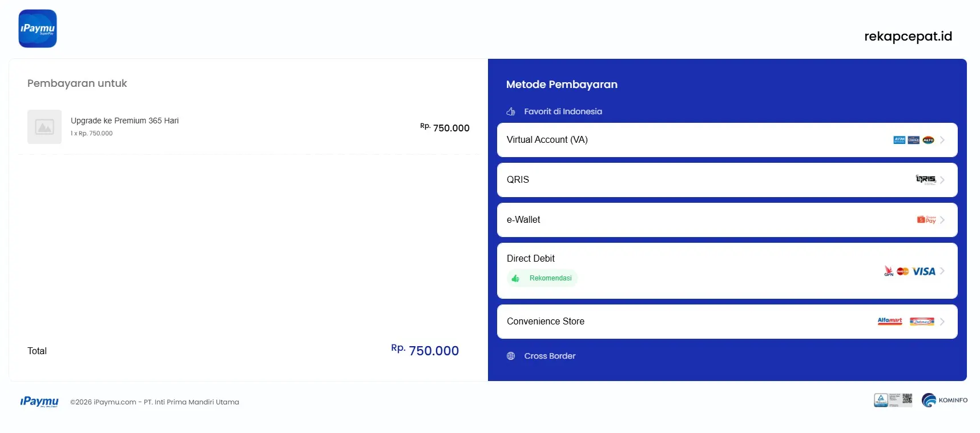Click the Rekomendasi badge

coord(542,278)
